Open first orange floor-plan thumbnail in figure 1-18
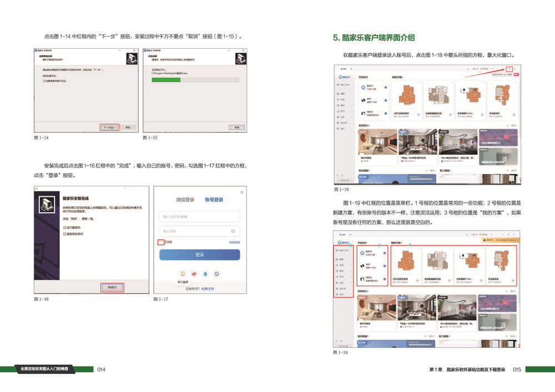 point(407,96)
